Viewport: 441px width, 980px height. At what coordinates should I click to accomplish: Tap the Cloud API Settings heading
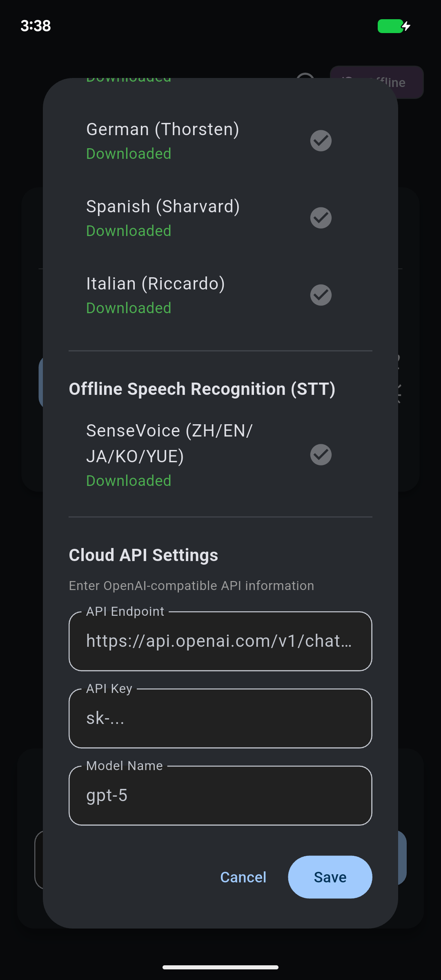143,555
